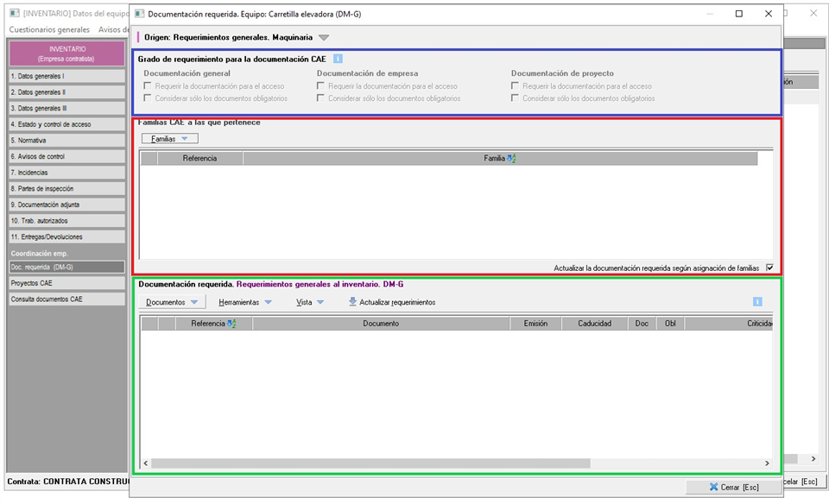Select 5. Normativa in the left sidebar
Viewport: 829px width, 504px height.
pos(66,141)
